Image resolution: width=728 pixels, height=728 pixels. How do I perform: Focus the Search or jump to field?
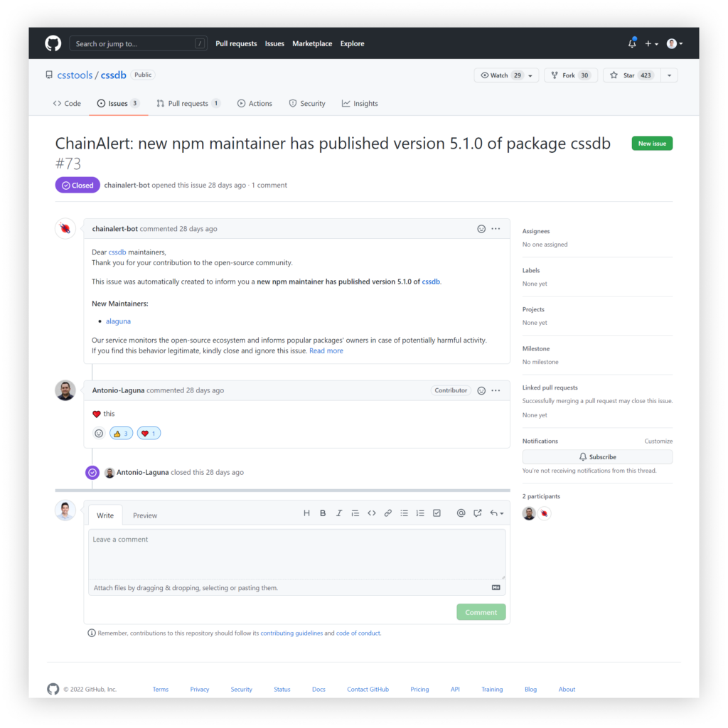[138, 43]
